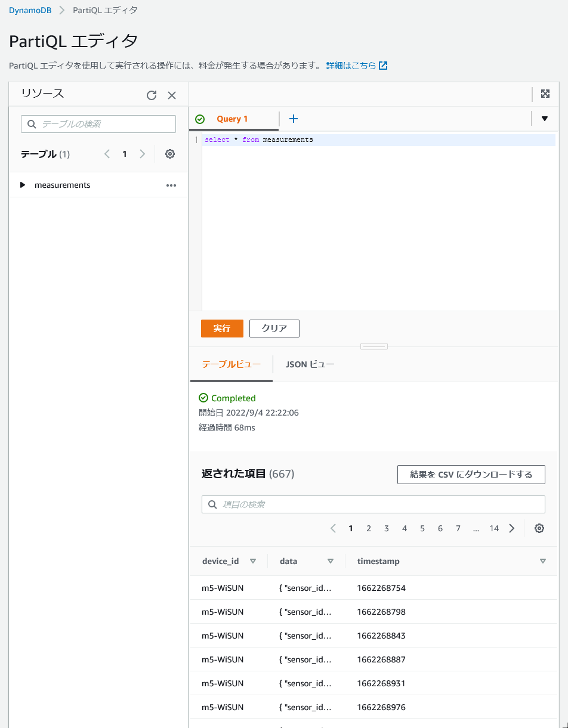
Task: Focus the 項目の検索 search field
Action: pyautogui.click(x=373, y=504)
